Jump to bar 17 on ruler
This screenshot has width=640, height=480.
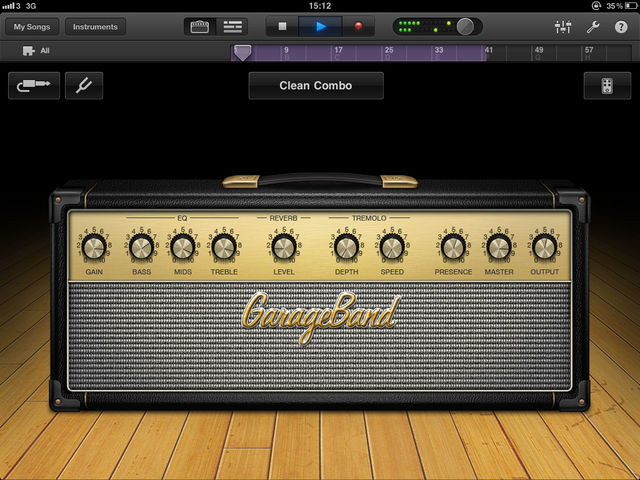[338, 50]
